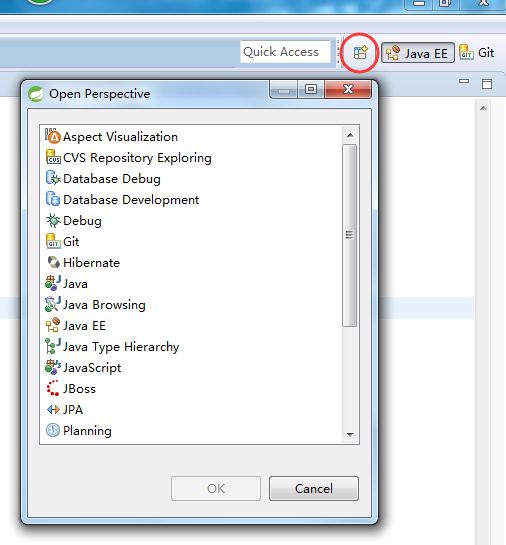Click the perspective list scrollbar thumb
This screenshot has width=506, height=545.
click(x=350, y=235)
